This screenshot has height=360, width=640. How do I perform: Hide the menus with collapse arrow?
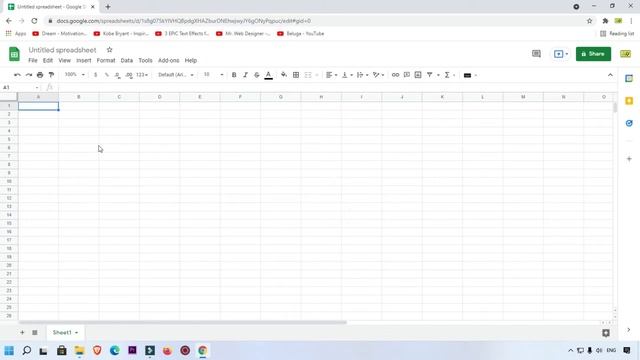coord(610,75)
